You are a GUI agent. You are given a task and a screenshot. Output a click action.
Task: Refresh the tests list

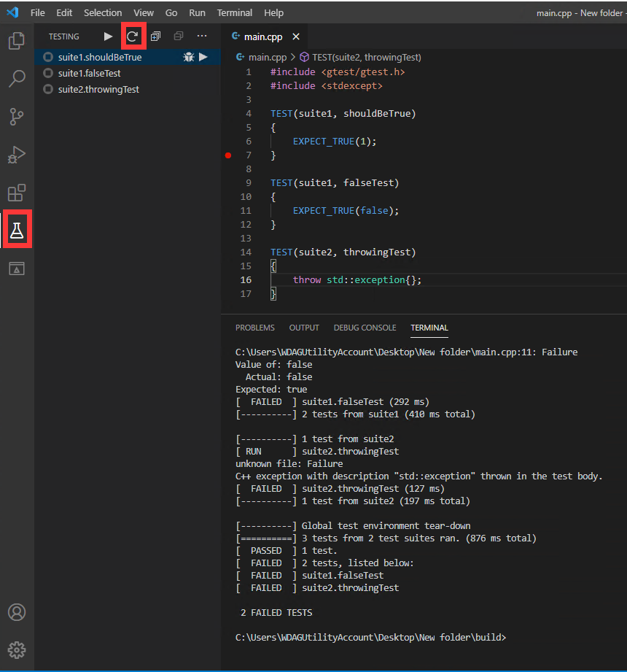[x=132, y=36]
